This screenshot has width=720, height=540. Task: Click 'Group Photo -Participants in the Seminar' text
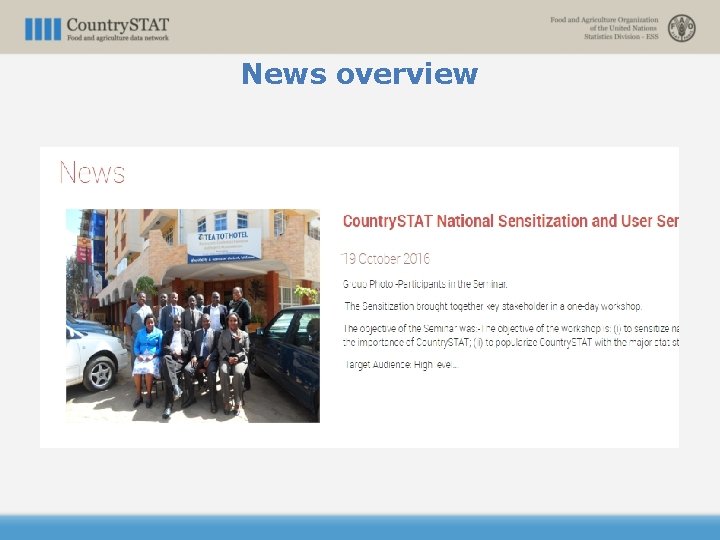[425, 284]
